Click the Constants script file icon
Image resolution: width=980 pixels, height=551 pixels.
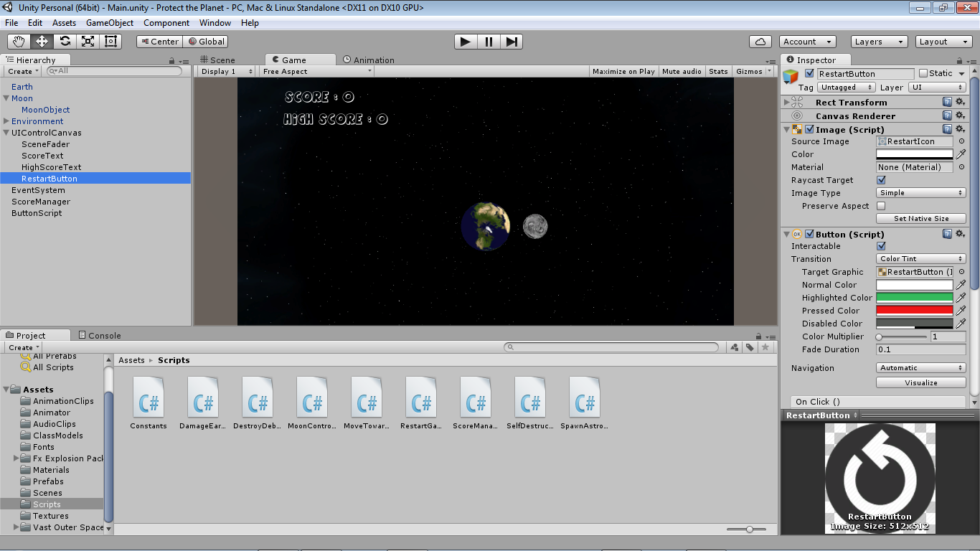(x=149, y=396)
